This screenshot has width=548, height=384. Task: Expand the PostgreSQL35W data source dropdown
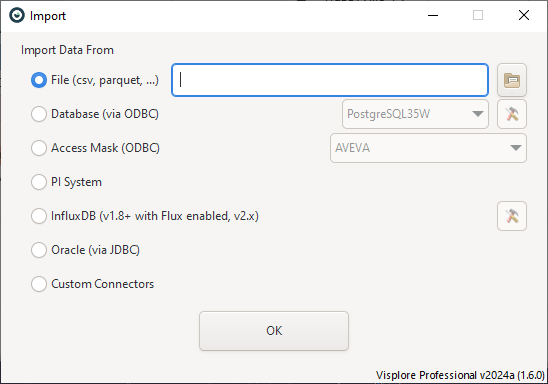(415, 114)
